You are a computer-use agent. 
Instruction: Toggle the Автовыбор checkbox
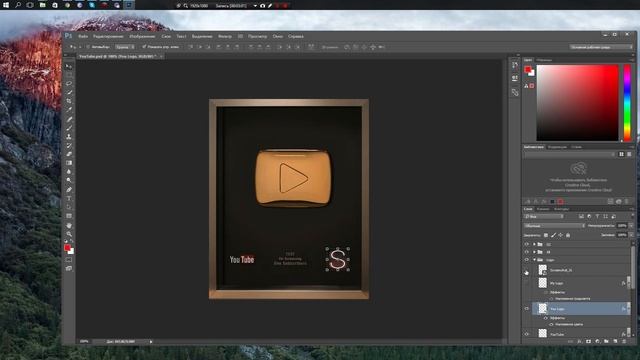[88, 47]
